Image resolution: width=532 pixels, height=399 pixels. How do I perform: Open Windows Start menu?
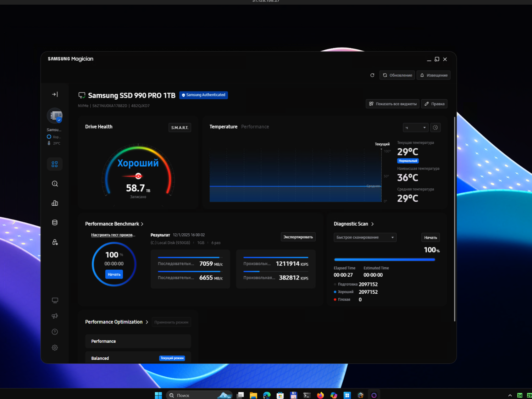click(158, 395)
